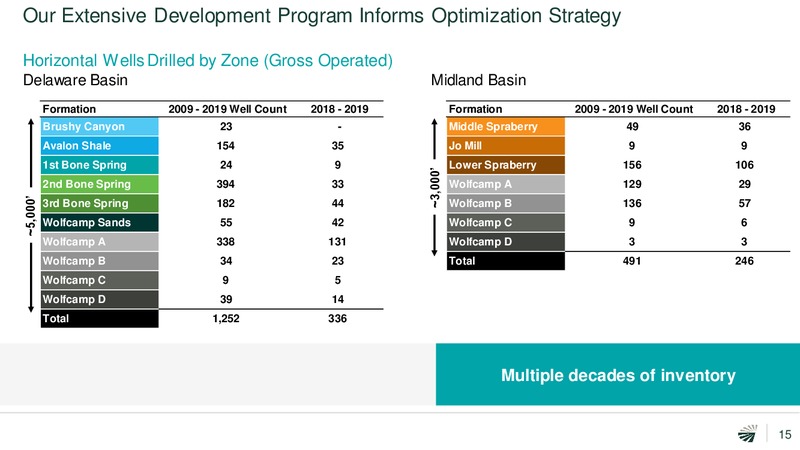Click the Midland 2018-2019 total 246

[744, 261]
